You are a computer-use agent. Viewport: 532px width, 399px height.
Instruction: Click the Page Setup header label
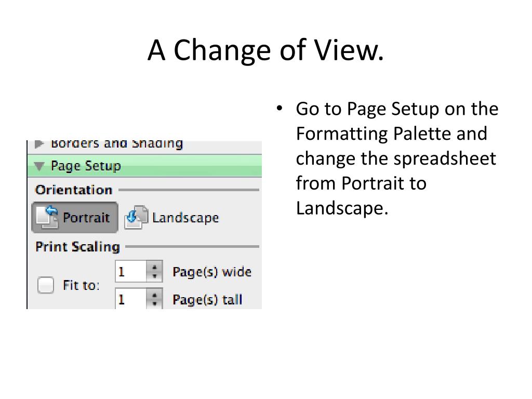tap(86, 166)
